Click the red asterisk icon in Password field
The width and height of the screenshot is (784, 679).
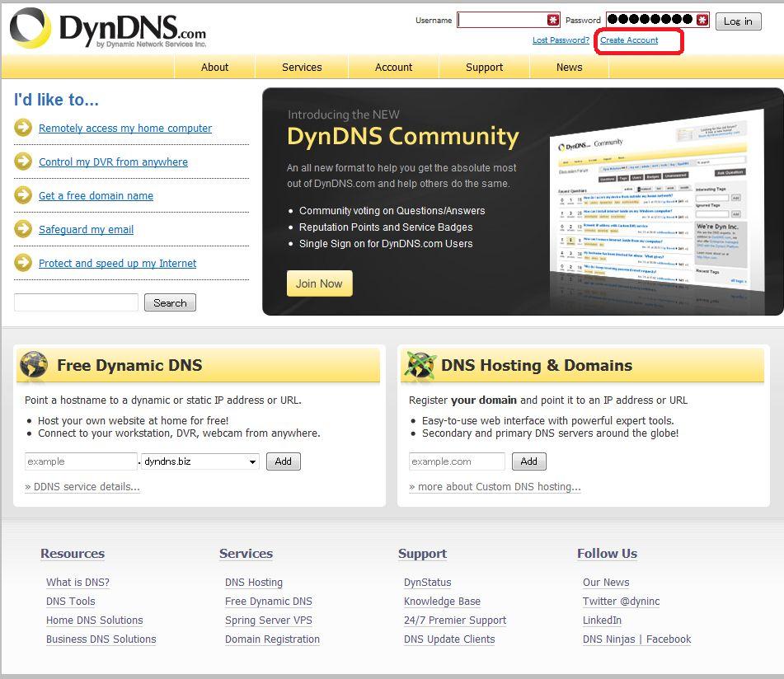(x=702, y=20)
